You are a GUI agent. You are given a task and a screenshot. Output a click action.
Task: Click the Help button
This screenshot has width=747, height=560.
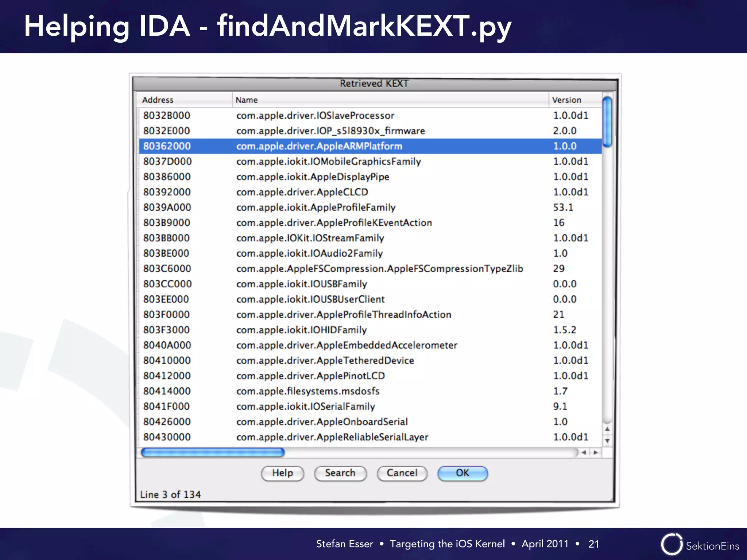[282, 473]
